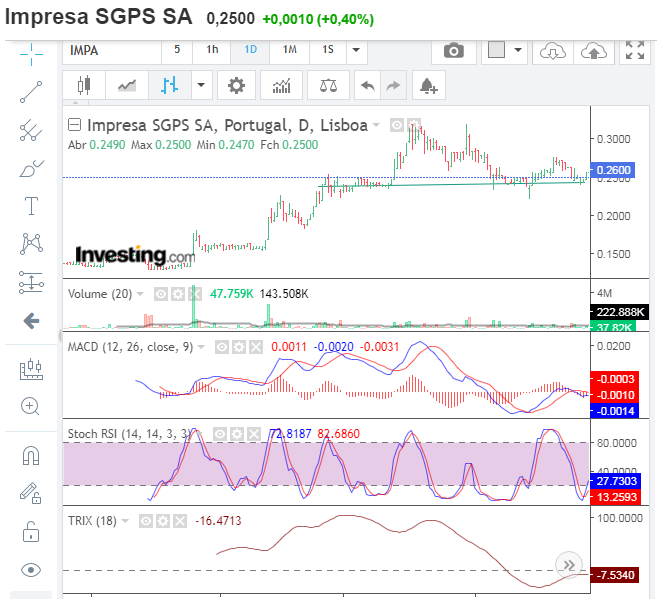Viewport: 662px width, 599px height.
Task: Open MACD indicator dropdown arrow
Action: pyautogui.click(x=201, y=347)
